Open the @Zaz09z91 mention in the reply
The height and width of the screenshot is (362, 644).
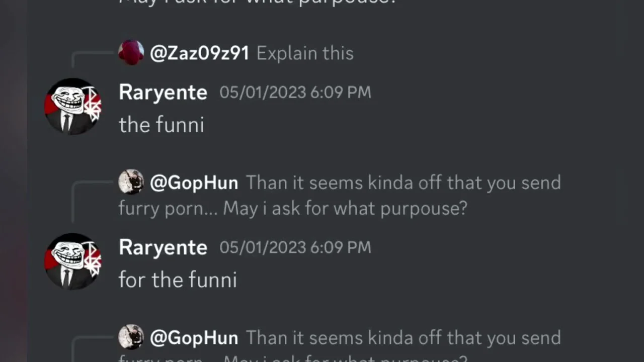click(199, 53)
